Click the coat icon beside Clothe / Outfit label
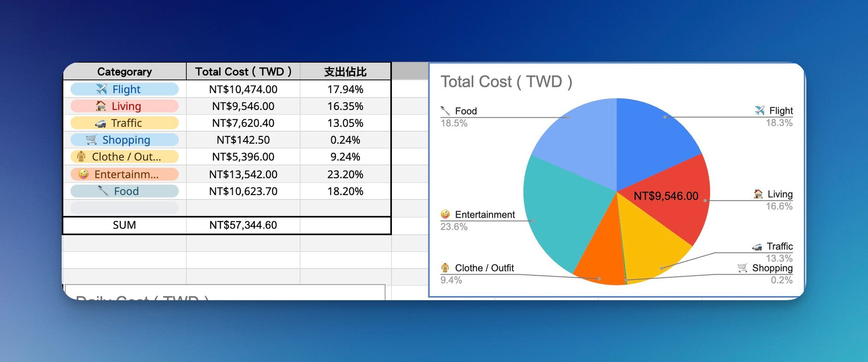The height and width of the screenshot is (362, 868). tap(445, 268)
